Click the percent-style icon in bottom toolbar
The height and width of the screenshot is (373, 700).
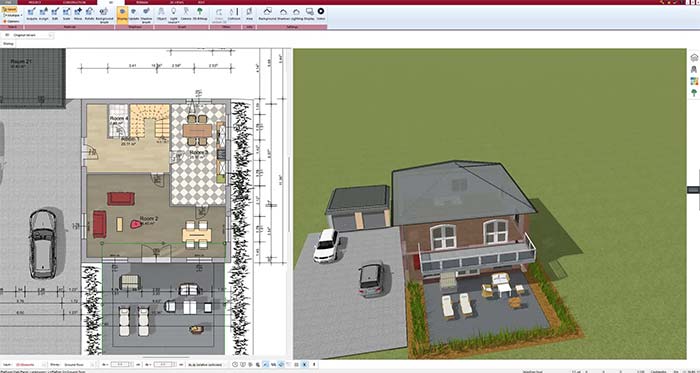(x=273, y=365)
